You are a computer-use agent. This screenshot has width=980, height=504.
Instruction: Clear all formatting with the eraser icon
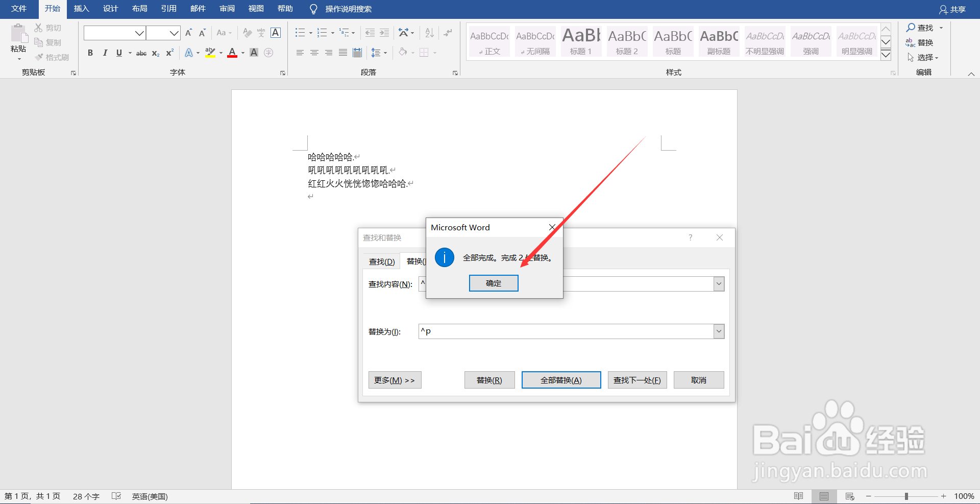[x=248, y=33]
